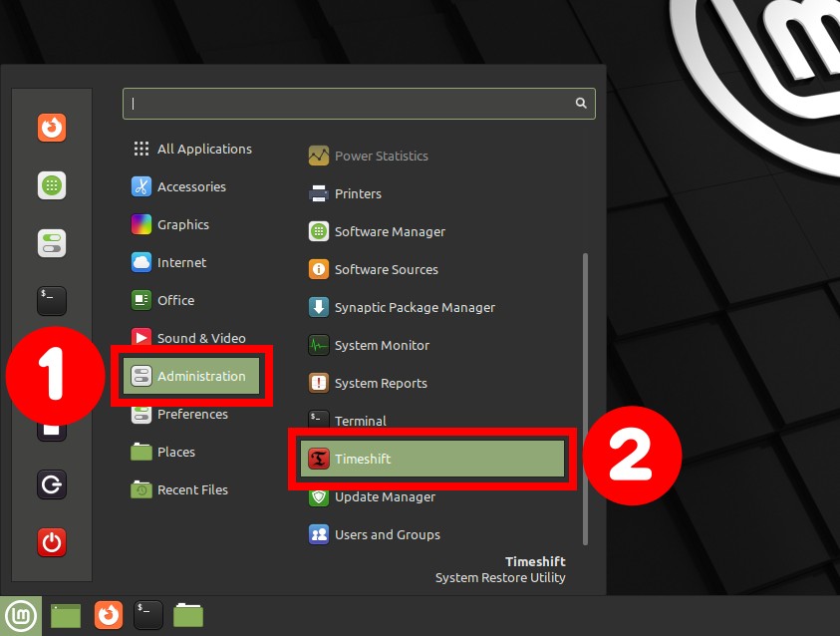The height and width of the screenshot is (636, 840).
Task: Open Software Manager from the favorites sidebar
Action: (52, 185)
